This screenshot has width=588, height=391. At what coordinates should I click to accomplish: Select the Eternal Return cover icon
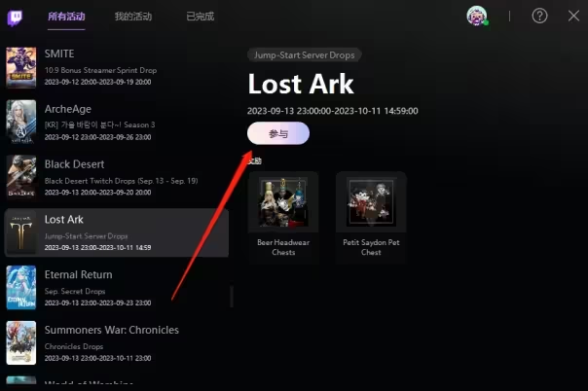point(21,287)
